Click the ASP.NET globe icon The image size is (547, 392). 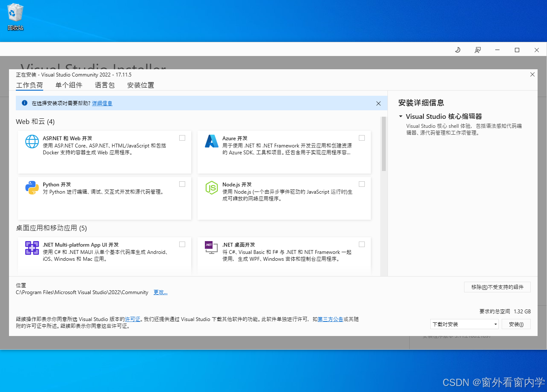coord(32,141)
